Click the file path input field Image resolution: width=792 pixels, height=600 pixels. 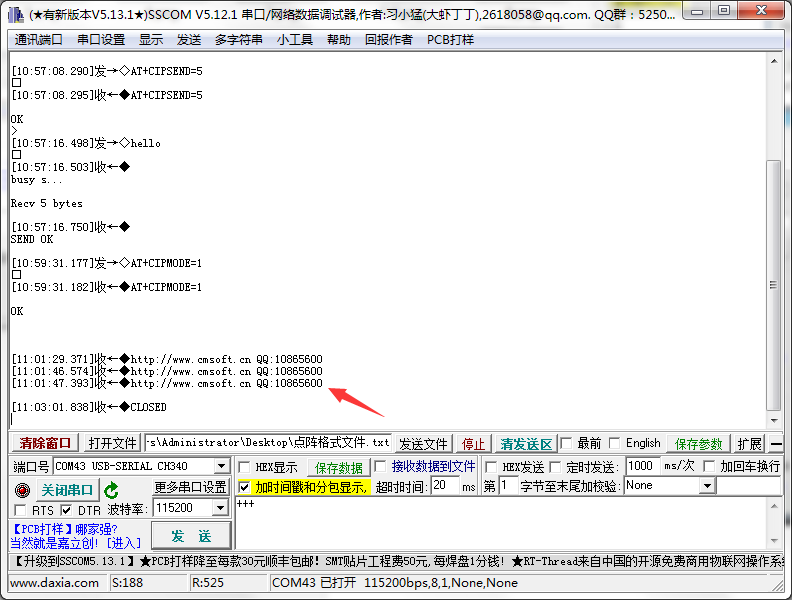click(268, 443)
